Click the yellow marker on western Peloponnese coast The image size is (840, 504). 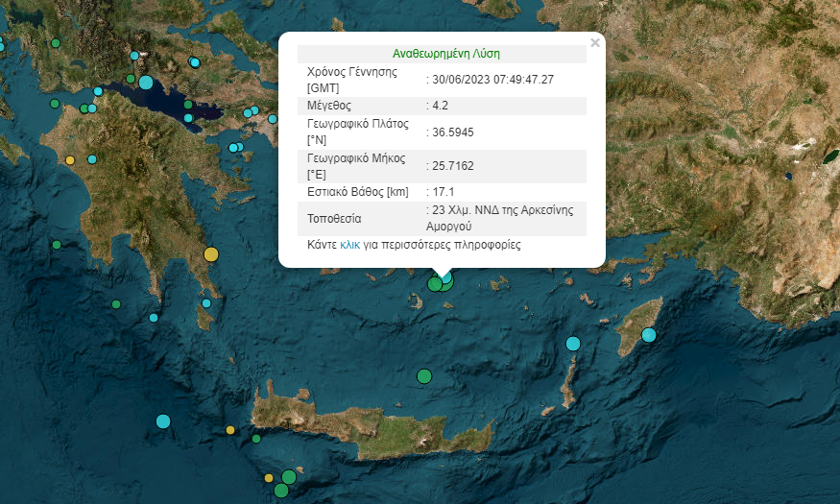pyautogui.click(x=70, y=160)
